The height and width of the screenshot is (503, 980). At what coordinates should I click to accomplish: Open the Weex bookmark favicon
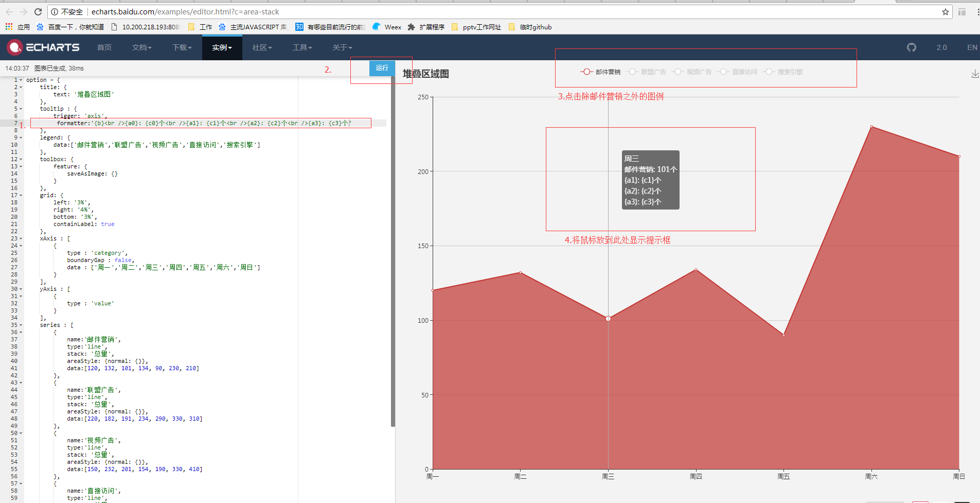(x=377, y=27)
